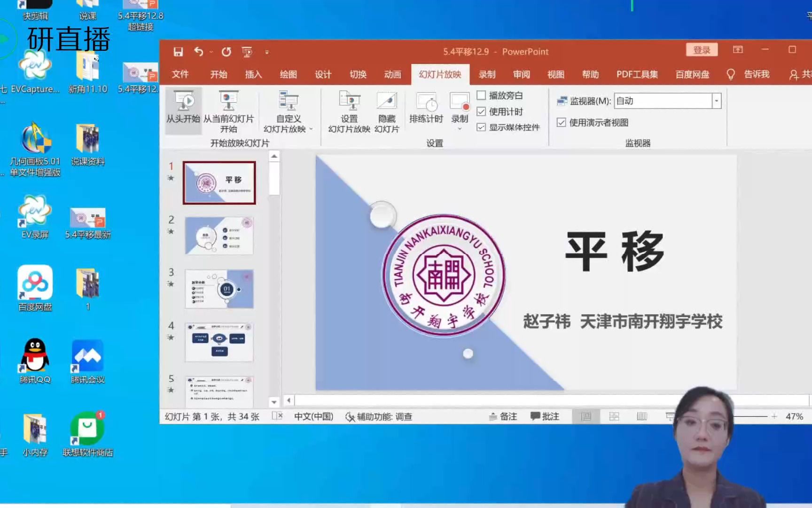Switch to Reading view icon
This screenshot has height=508, width=812.
[x=642, y=416]
